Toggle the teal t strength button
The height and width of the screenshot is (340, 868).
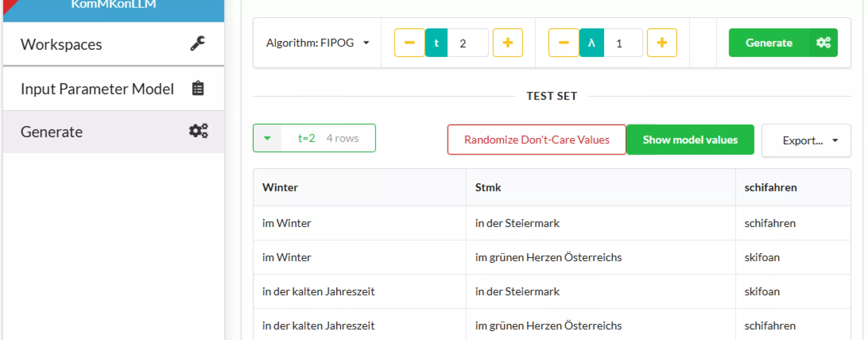coord(436,43)
